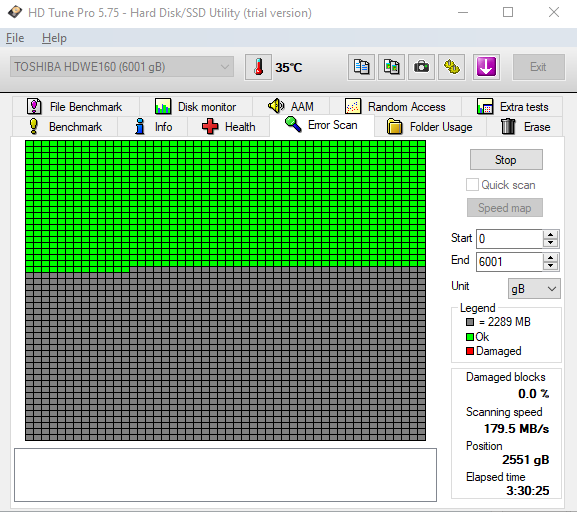577x512 pixels.
Task: Minimize the HD Tune Pro window
Action: (x=463, y=13)
